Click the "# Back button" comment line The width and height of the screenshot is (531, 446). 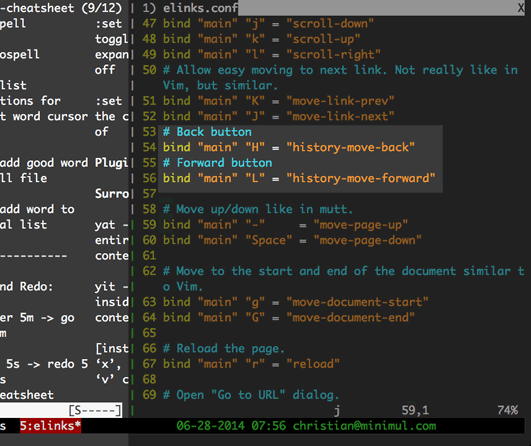(207, 132)
